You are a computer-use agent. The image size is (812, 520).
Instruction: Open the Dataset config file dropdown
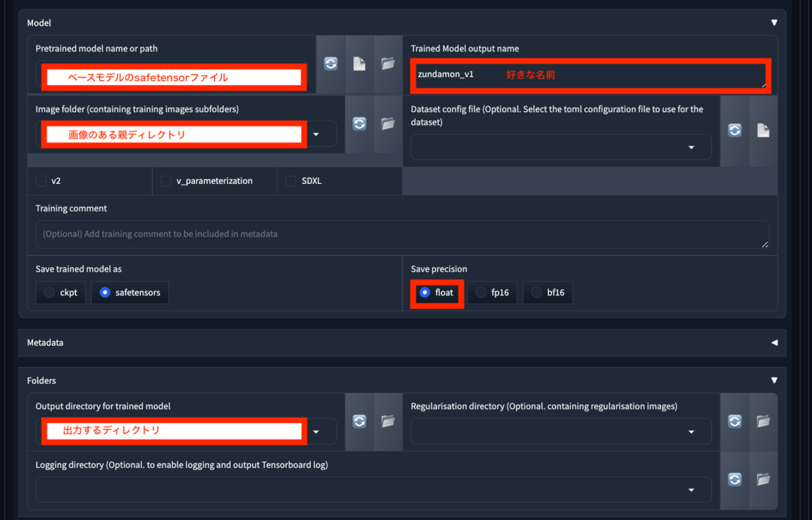click(x=691, y=147)
